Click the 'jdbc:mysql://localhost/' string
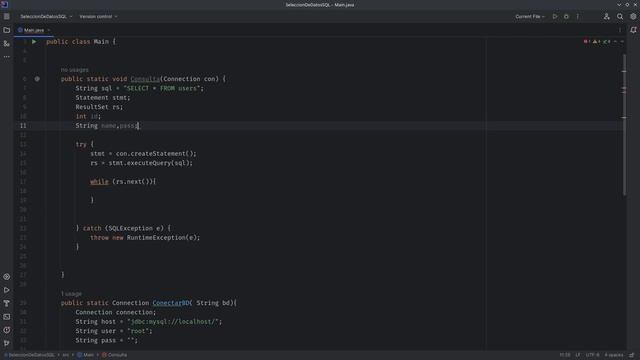Screen dimensions: 640x360 pyautogui.click(x=173, y=322)
